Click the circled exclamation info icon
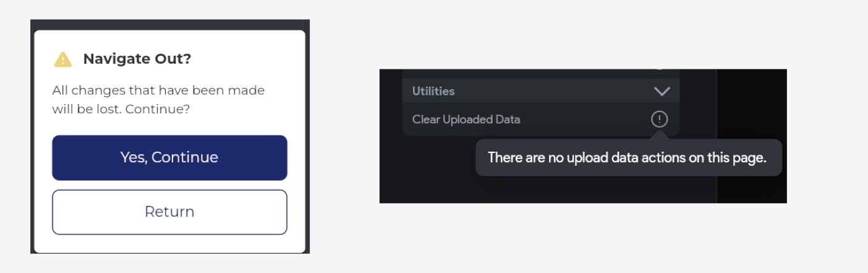 [x=659, y=119]
